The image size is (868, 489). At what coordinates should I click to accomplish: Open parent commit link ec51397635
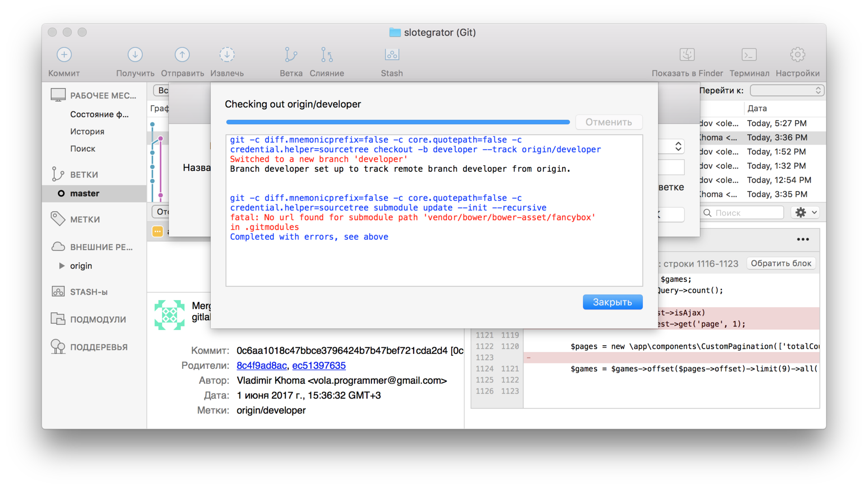click(x=319, y=366)
